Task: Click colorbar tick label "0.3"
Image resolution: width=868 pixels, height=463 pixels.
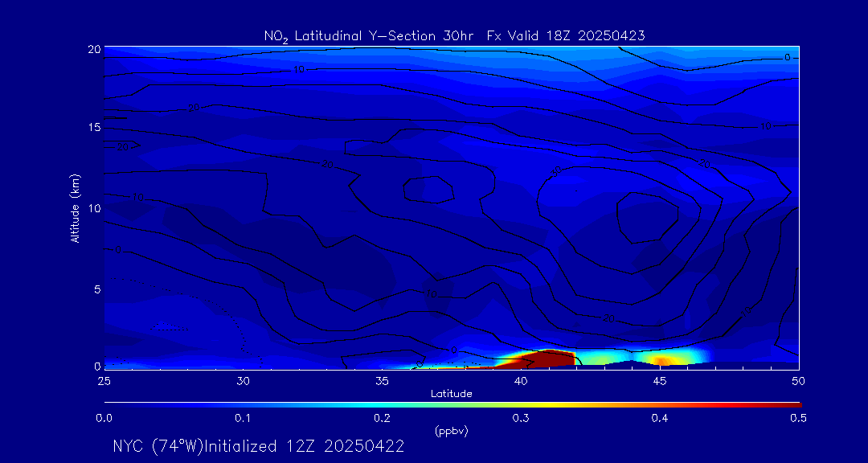Action: (x=521, y=418)
